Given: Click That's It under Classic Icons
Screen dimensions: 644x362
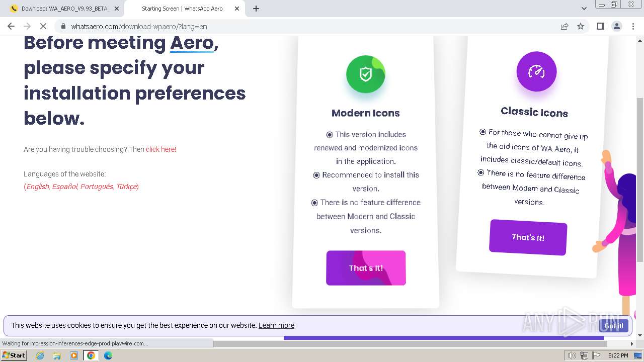Looking at the screenshot, I should point(528,237).
